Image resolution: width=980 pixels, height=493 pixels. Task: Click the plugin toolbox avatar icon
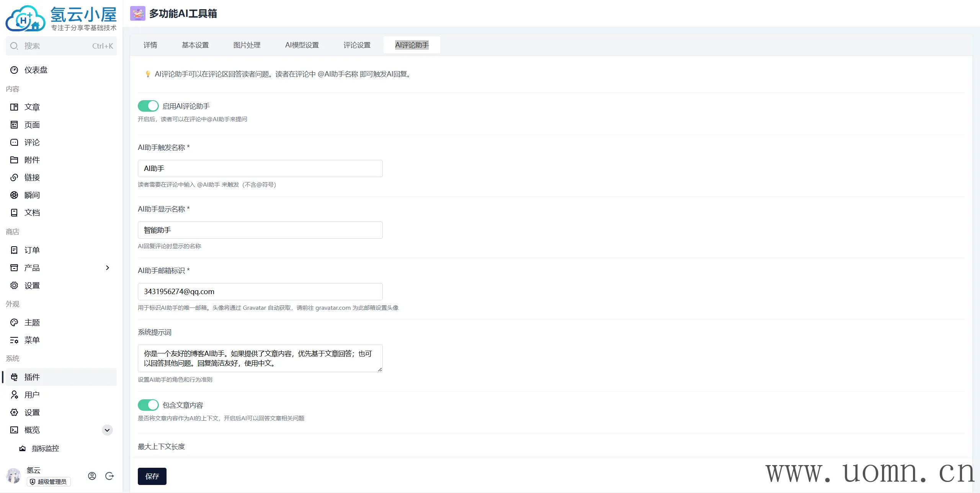click(x=137, y=13)
